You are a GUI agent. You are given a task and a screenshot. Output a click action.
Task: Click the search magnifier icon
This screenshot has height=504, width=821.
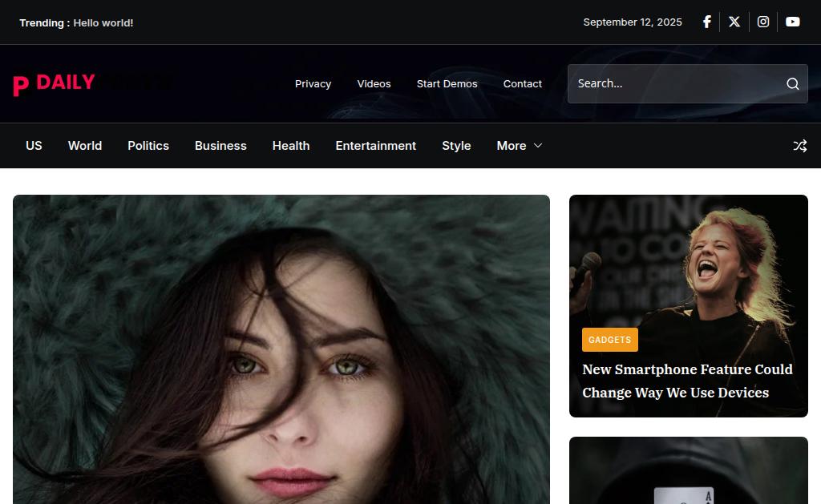(x=792, y=84)
